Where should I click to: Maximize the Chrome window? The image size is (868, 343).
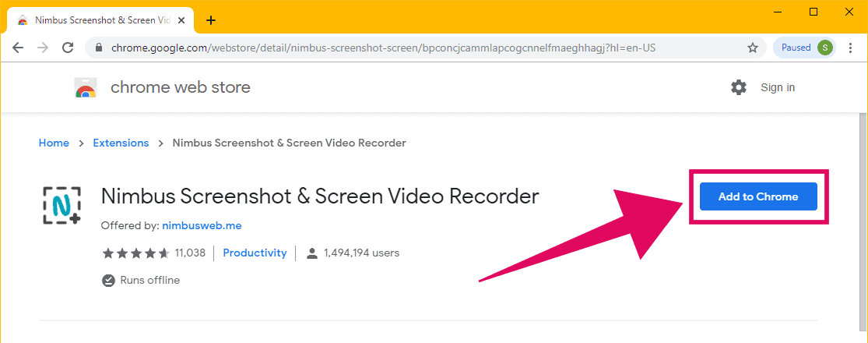814,12
